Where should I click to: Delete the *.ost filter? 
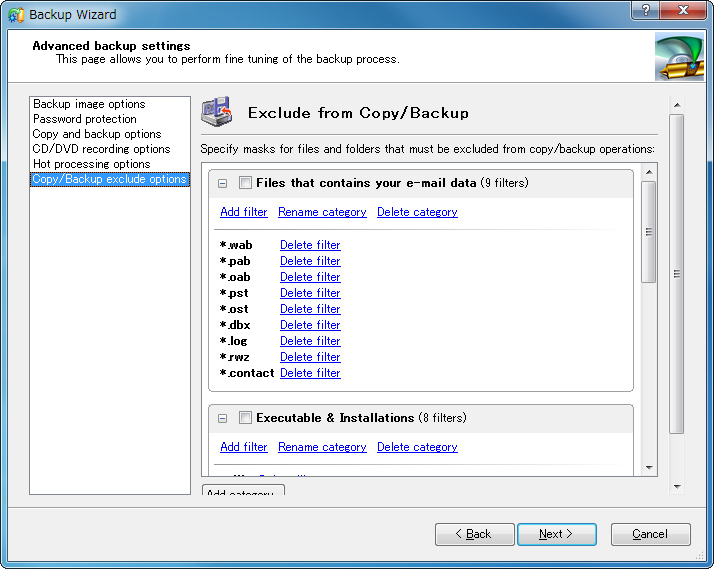(310, 309)
